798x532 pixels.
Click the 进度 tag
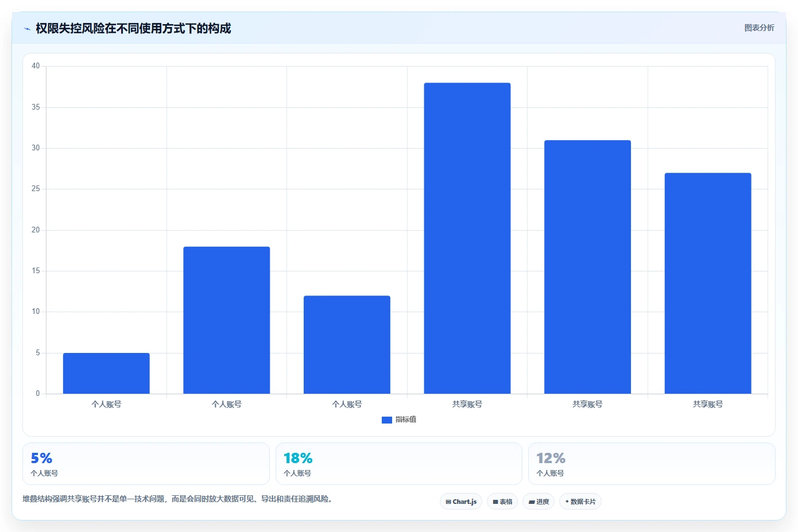coord(539,502)
